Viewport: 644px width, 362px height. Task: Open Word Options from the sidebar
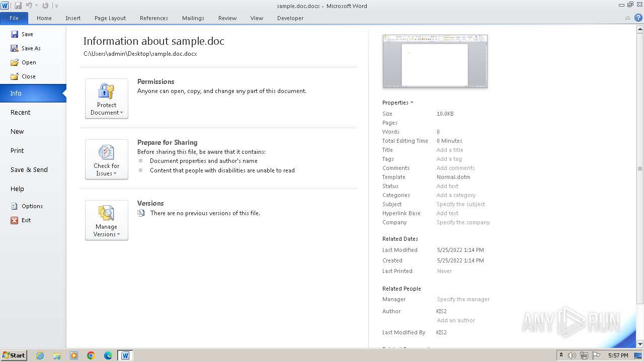coord(27,206)
